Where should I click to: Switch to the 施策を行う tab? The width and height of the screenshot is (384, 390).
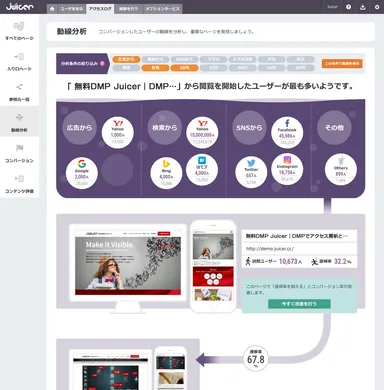click(x=128, y=9)
